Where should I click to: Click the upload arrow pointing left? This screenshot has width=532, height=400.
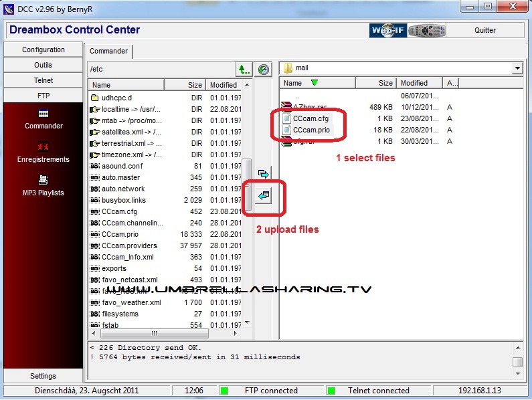[x=263, y=196]
